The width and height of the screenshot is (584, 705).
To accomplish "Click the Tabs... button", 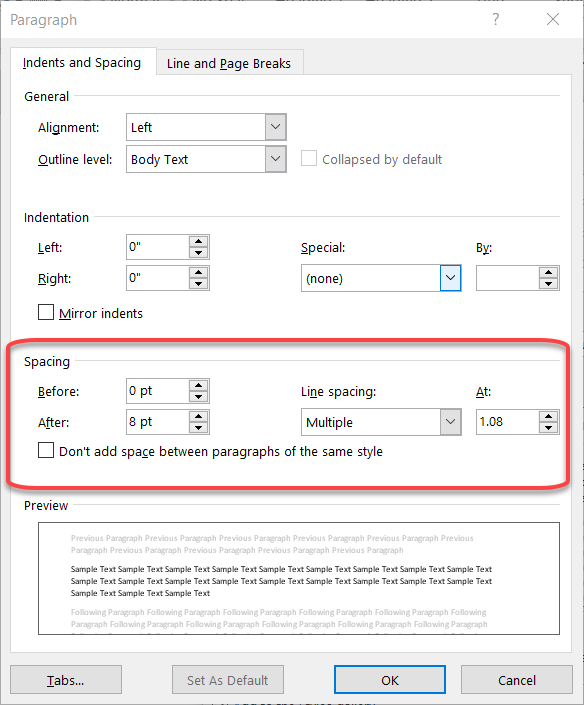I will pos(66,680).
